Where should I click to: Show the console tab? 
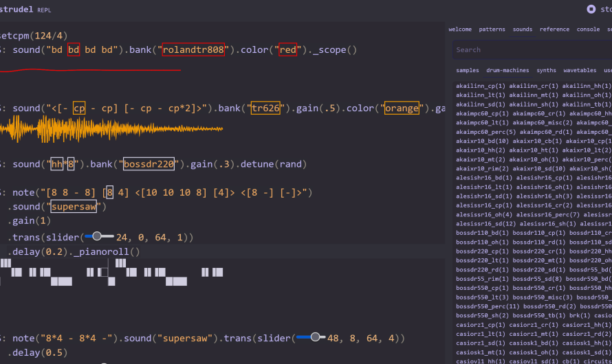[588, 30]
